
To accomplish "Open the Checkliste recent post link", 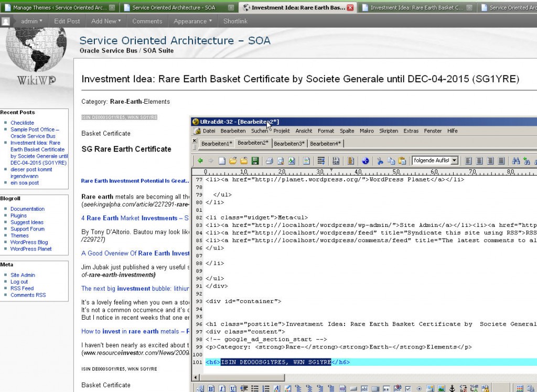I will click(22, 123).
